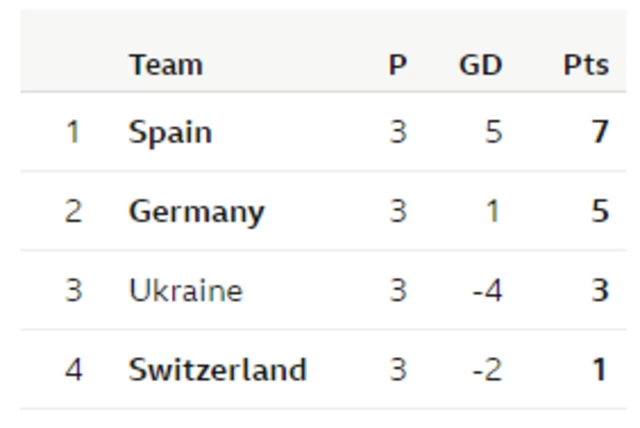Click the GD column header
The width and height of the screenshot is (640, 428).
[480, 65]
